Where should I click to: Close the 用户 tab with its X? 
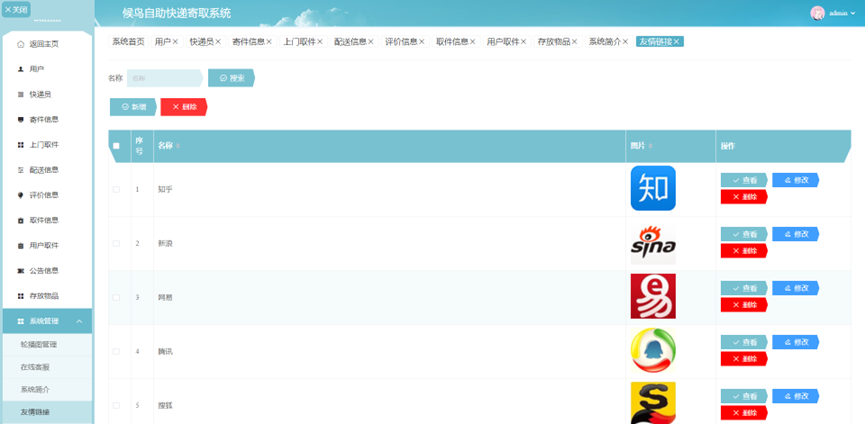175,41
